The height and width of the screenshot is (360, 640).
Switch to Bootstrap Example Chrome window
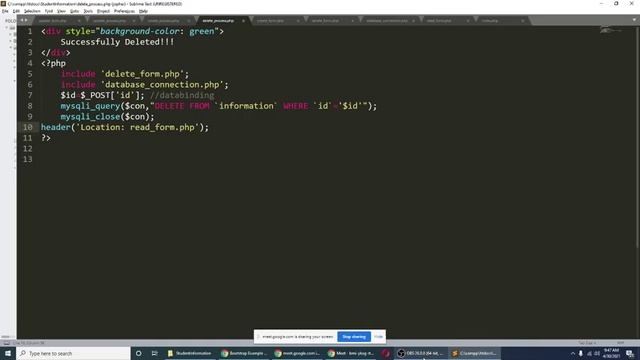[244, 353]
